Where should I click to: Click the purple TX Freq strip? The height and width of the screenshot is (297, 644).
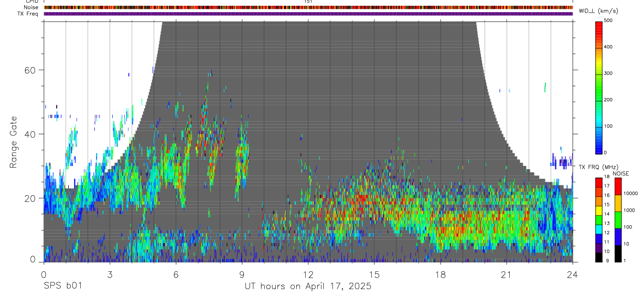tap(308, 14)
